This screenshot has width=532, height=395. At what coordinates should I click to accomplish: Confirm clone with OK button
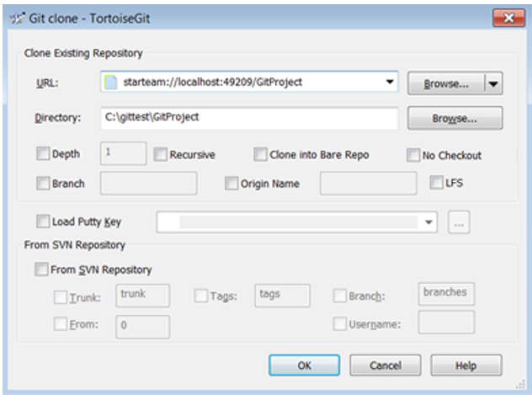point(305,366)
